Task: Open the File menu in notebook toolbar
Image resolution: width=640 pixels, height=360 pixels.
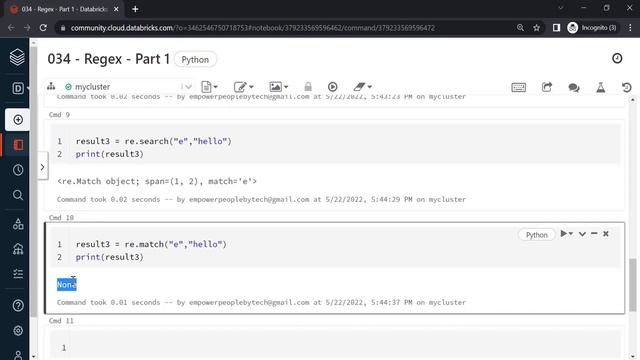Action: coord(209,87)
